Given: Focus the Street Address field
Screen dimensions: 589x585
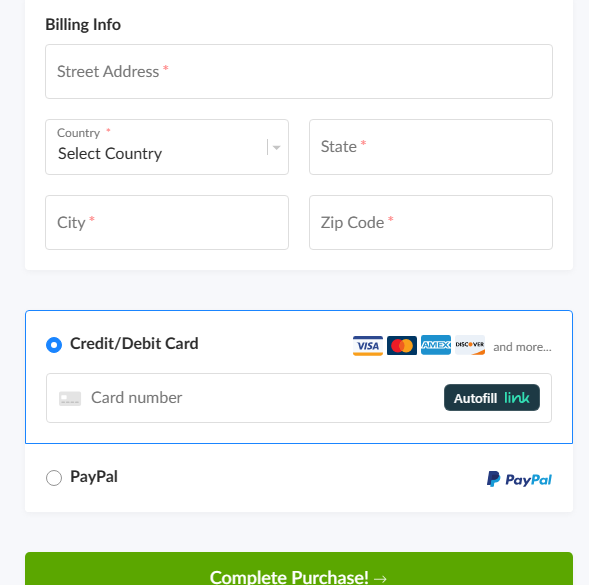Looking at the screenshot, I should click(x=299, y=71).
